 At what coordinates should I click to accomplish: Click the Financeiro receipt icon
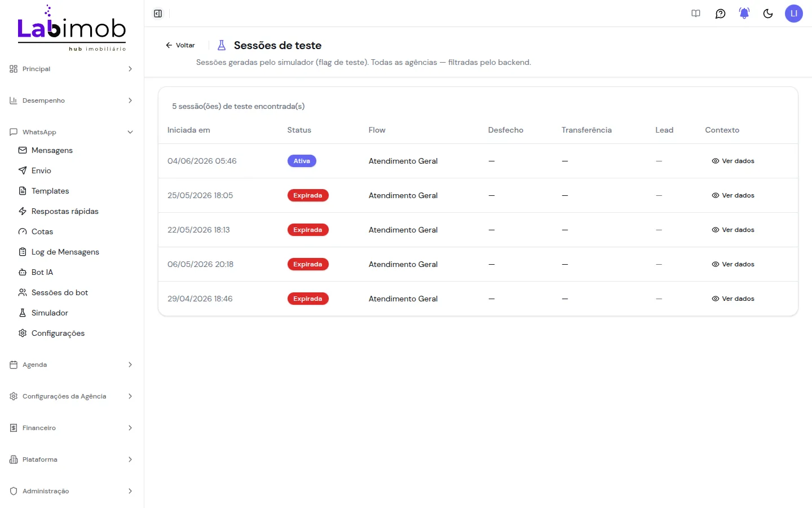[14, 428]
